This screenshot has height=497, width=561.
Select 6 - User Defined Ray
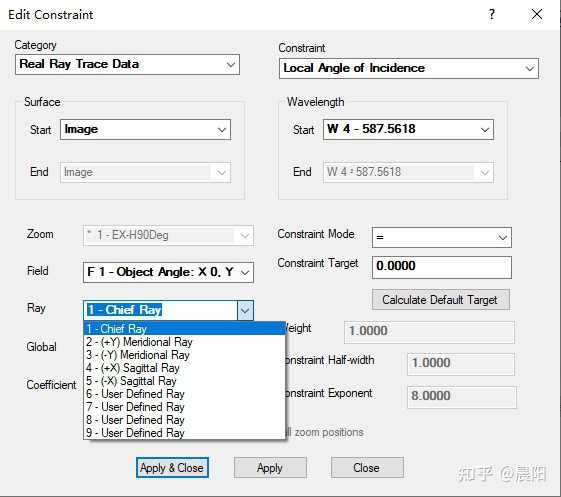(x=184, y=394)
